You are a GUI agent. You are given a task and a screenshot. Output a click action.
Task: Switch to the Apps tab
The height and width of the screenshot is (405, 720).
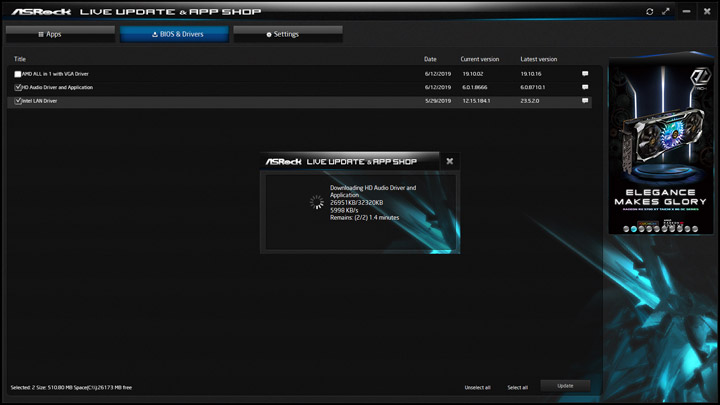[60, 34]
